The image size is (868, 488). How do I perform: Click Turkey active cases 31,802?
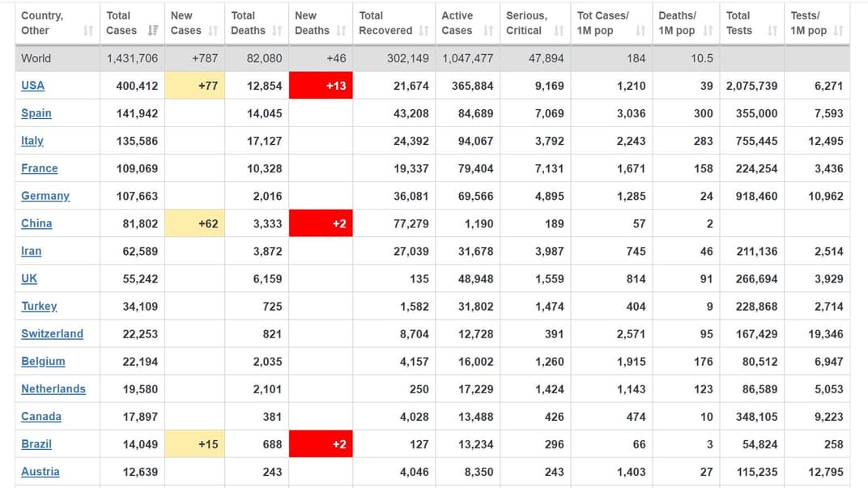[x=475, y=307]
